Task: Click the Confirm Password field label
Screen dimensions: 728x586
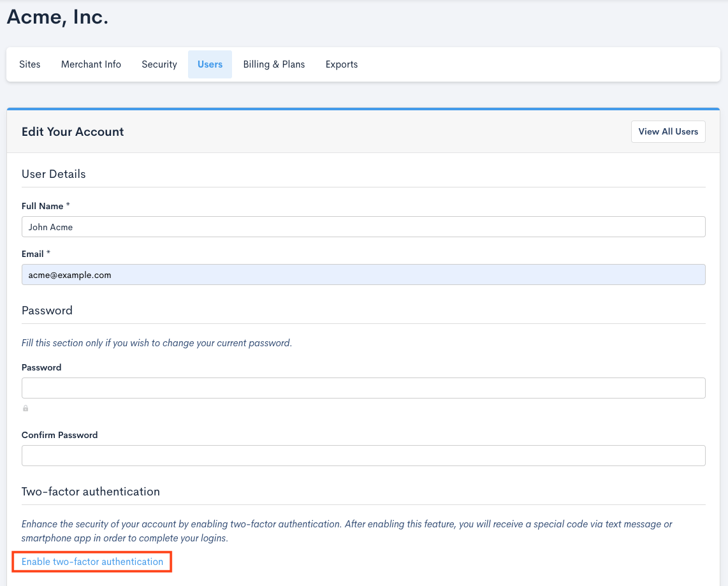Action: point(60,435)
